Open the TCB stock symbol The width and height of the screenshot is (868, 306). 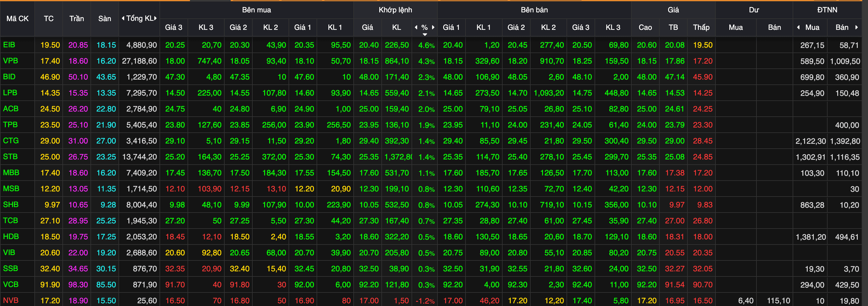pyautogui.click(x=11, y=220)
